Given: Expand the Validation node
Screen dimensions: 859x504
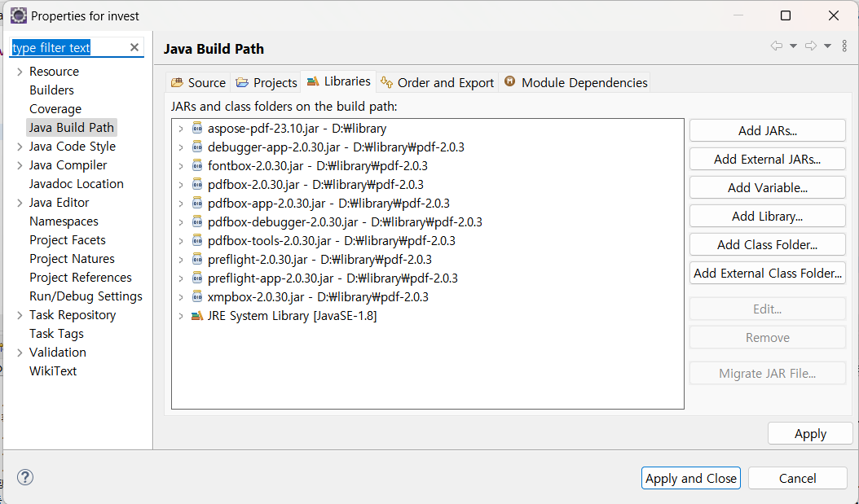Looking at the screenshot, I should click(20, 353).
